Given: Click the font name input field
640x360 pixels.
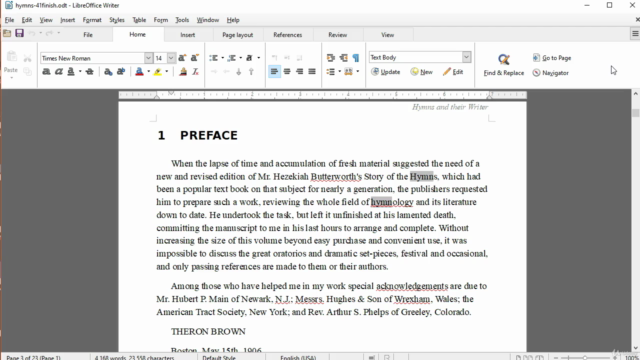Looking at the screenshot, I should (x=92, y=58).
